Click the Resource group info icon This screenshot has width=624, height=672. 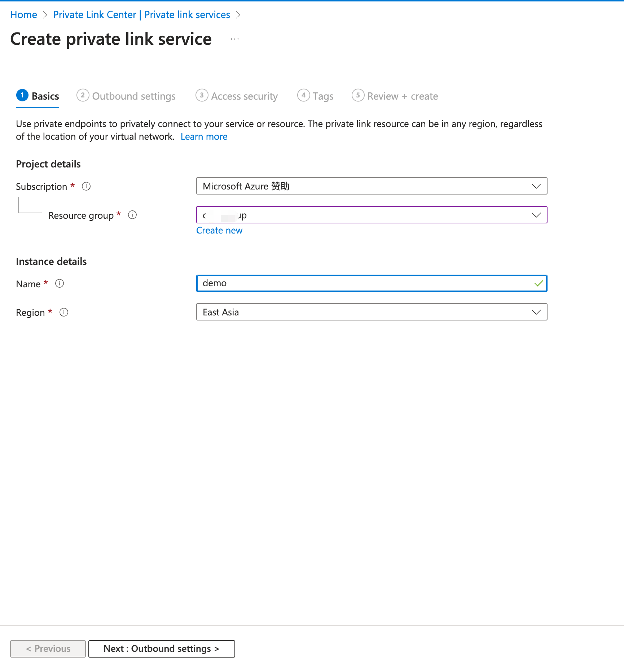[132, 215]
